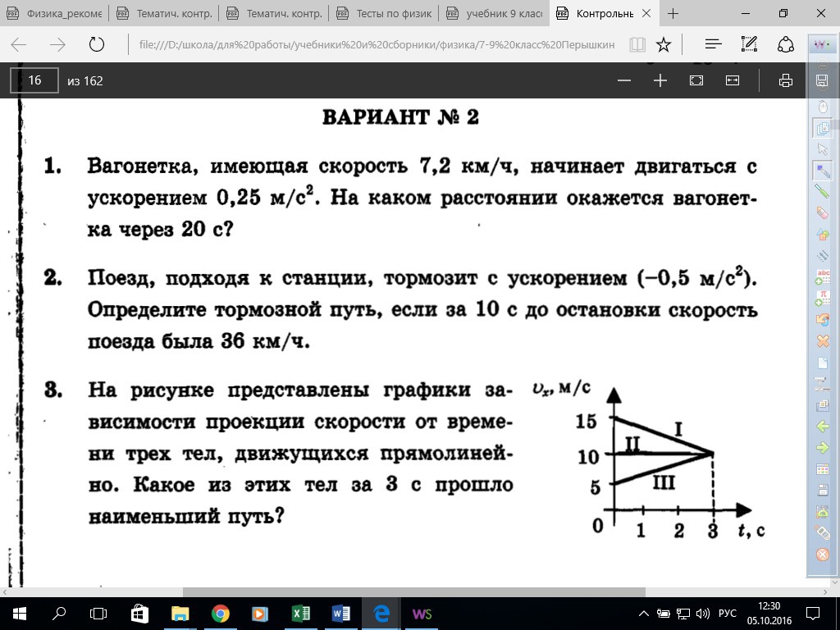Open the Edge Hub menu
Image resolution: width=840 pixels, height=630 pixels.
coord(714,44)
